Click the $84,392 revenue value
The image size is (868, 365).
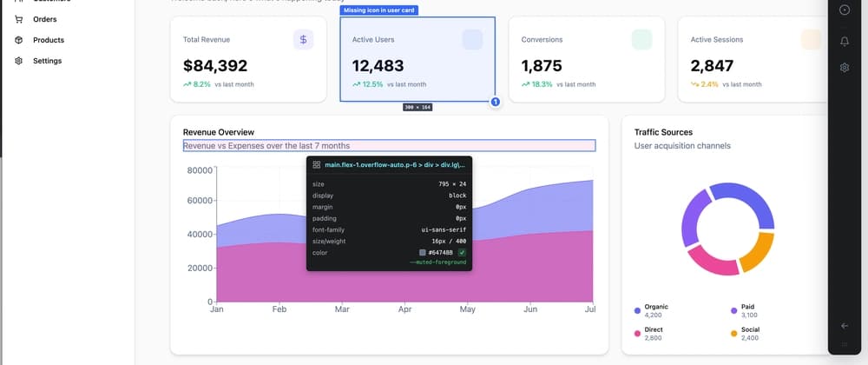pyautogui.click(x=215, y=66)
